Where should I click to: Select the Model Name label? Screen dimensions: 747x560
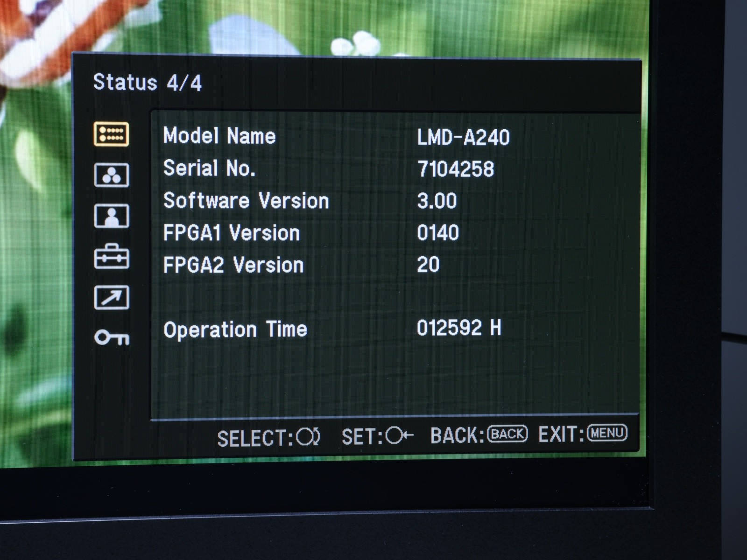(219, 136)
